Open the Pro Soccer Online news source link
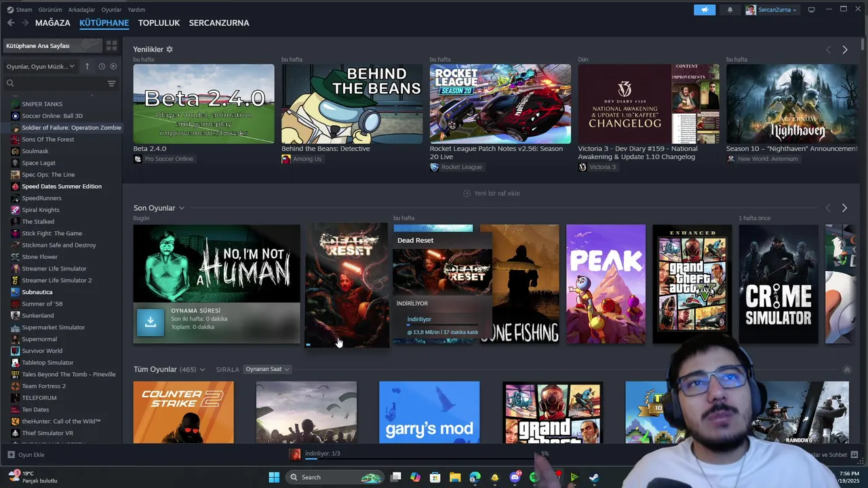Image resolution: width=868 pixels, height=488 pixels. 163,159
